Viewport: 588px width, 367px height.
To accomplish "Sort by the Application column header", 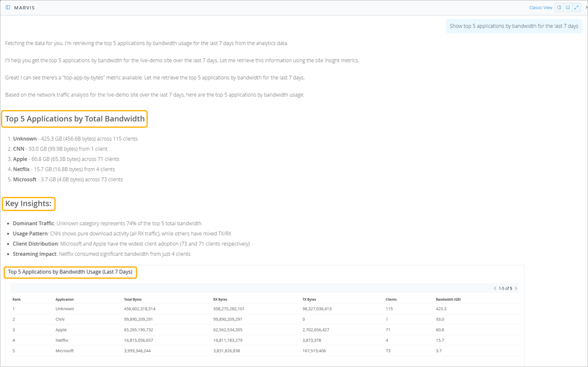I will (x=65, y=299).
